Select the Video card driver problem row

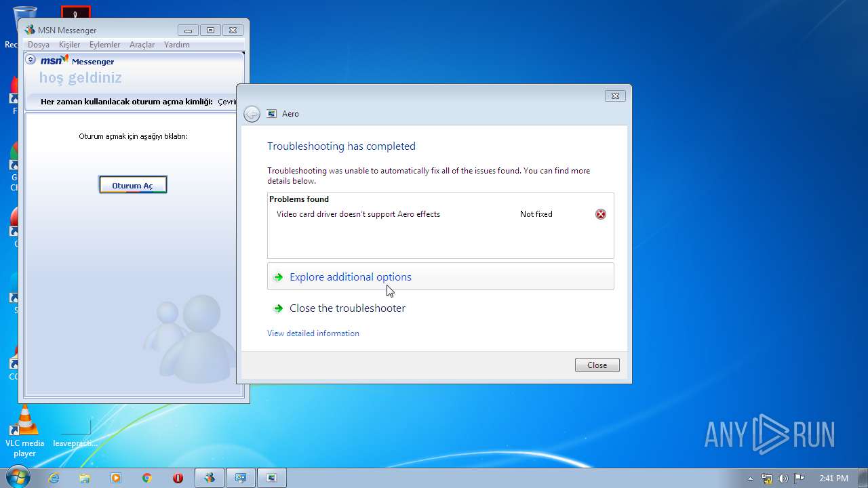click(x=440, y=214)
